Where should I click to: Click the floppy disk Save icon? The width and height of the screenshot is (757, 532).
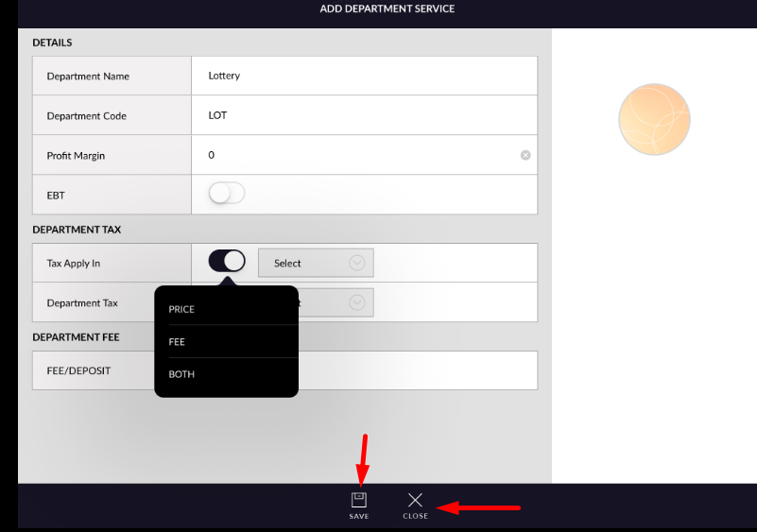click(359, 500)
